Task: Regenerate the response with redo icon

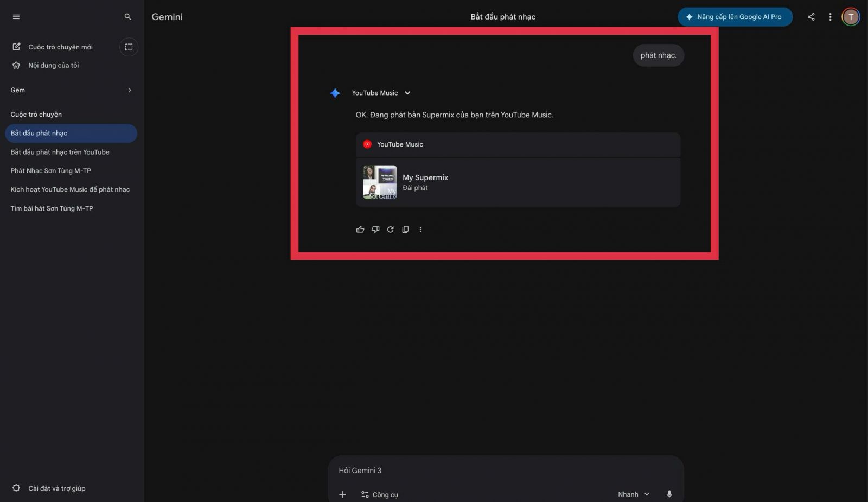Action: 390,230
